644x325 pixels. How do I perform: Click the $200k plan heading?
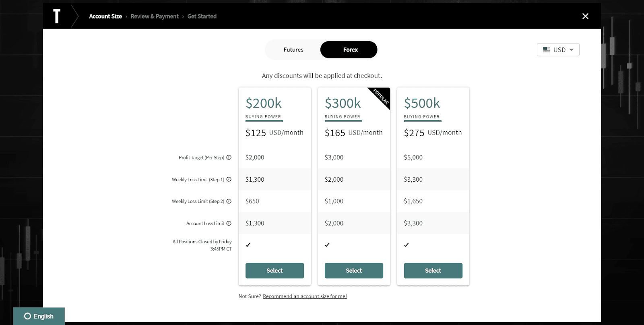(264, 103)
